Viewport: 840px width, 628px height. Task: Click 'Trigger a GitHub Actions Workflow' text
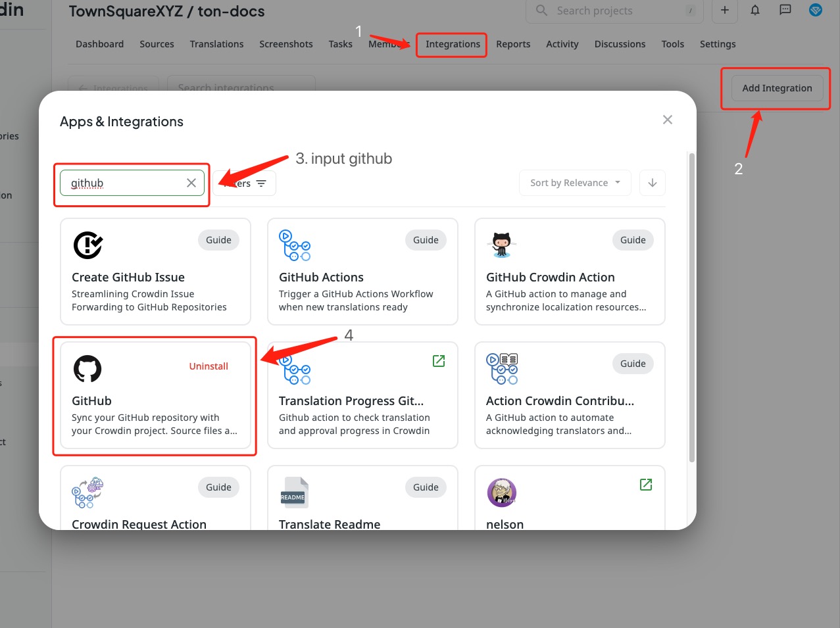click(356, 301)
